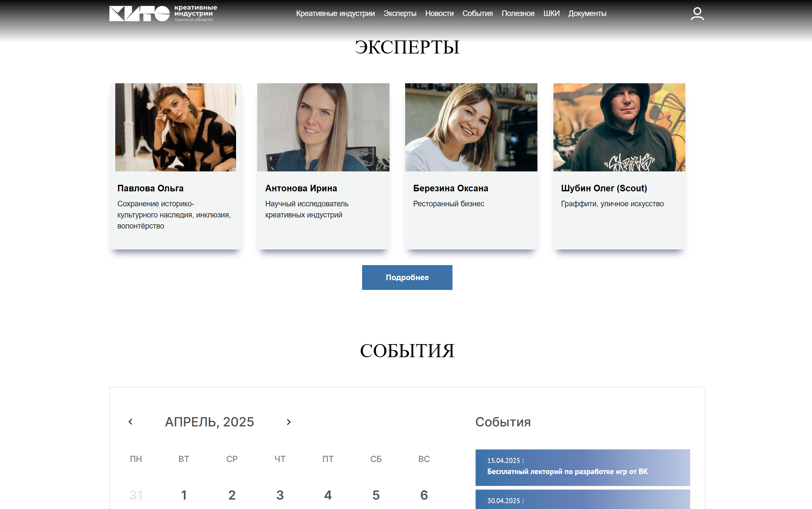Open the Новости navigation link
Screen dimensions: 812x509
439,13
